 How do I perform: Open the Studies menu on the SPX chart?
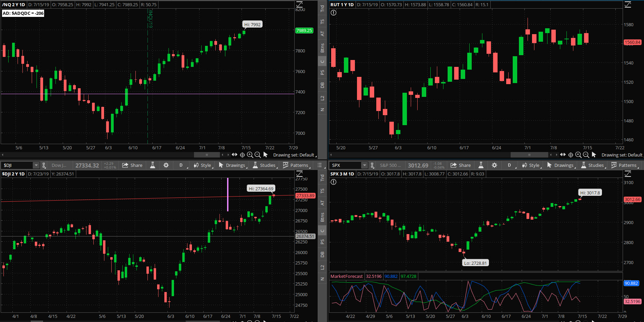pos(593,165)
